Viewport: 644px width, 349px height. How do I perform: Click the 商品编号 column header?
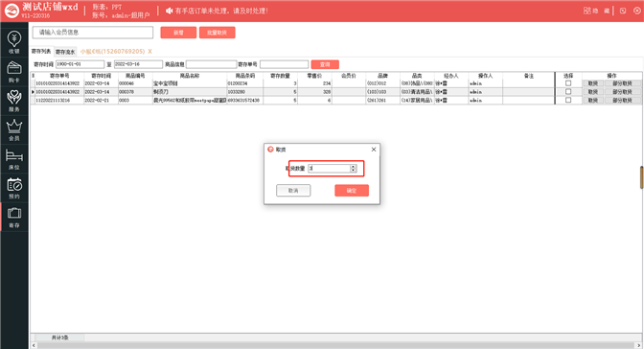click(x=135, y=76)
